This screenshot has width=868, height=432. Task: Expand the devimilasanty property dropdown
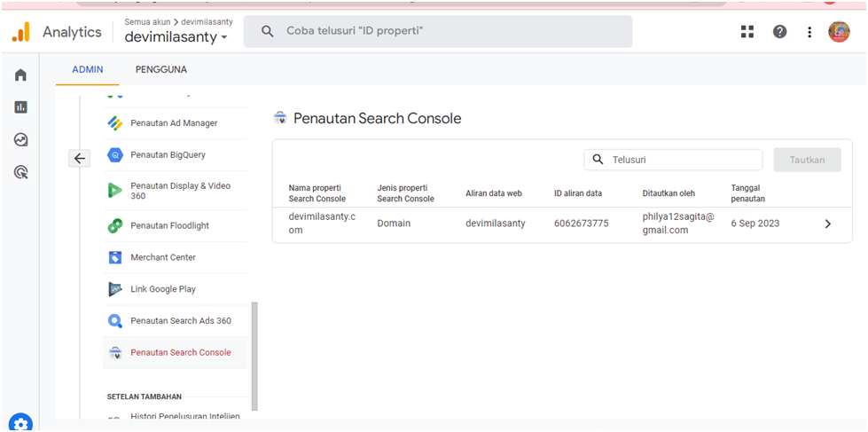pos(176,37)
